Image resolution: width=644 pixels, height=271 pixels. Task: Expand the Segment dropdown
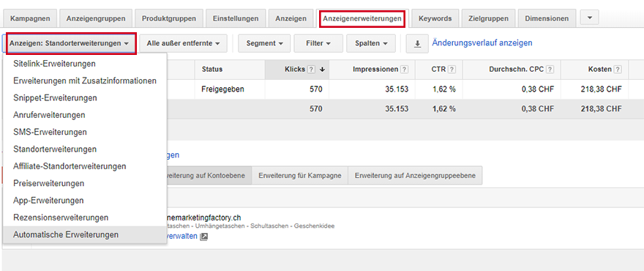264,43
